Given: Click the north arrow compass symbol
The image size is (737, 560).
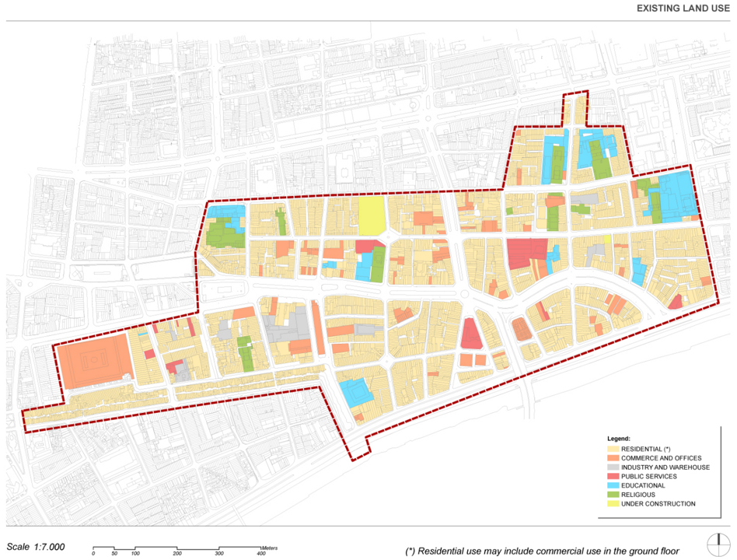Looking at the screenshot, I should click(719, 544).
